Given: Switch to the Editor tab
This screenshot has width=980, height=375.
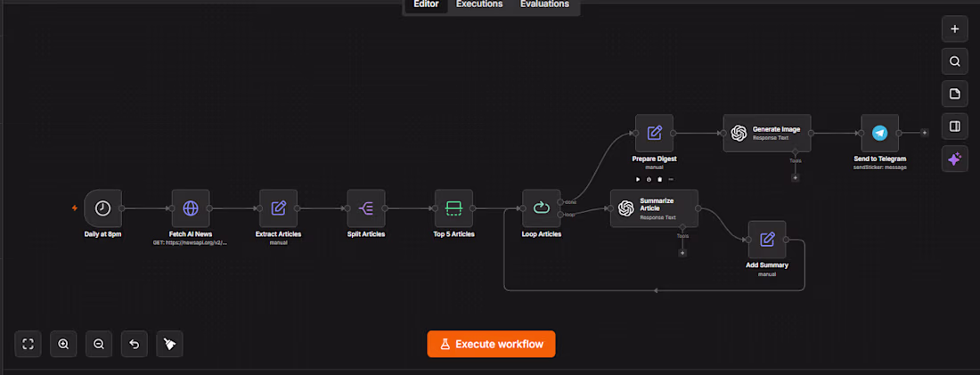Looking at the screenshot, I should click(x=426, y=4).
